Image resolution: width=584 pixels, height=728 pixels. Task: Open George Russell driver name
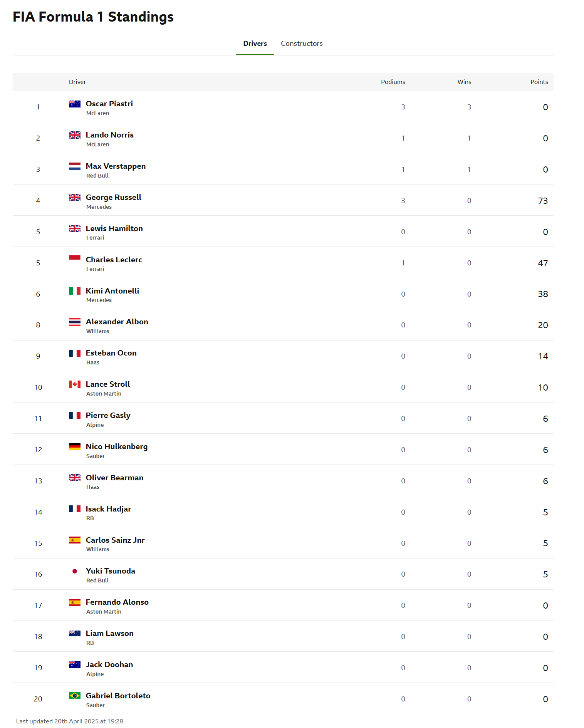tap(113, 197)
